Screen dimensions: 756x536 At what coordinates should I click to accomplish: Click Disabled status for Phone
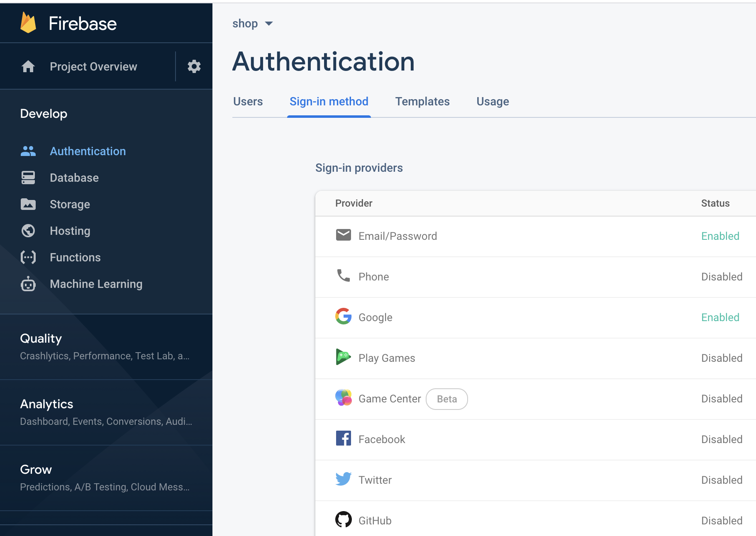click(x=722, y=277)
